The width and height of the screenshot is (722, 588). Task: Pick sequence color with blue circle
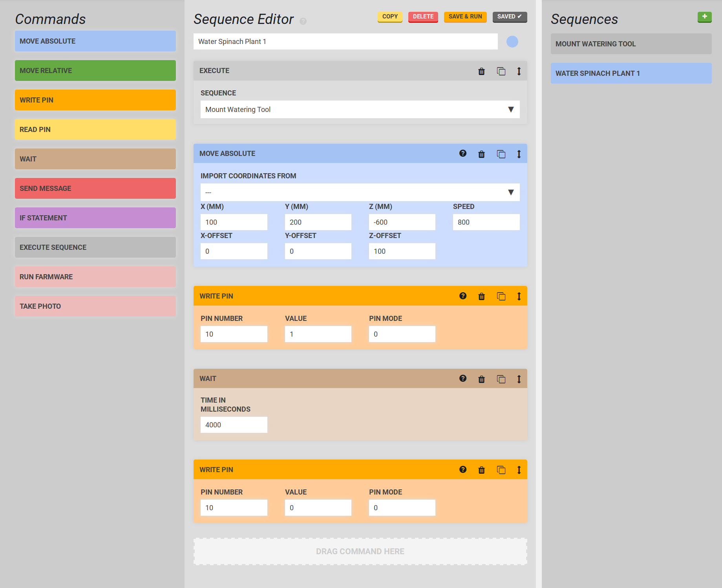tap(512, 42)
